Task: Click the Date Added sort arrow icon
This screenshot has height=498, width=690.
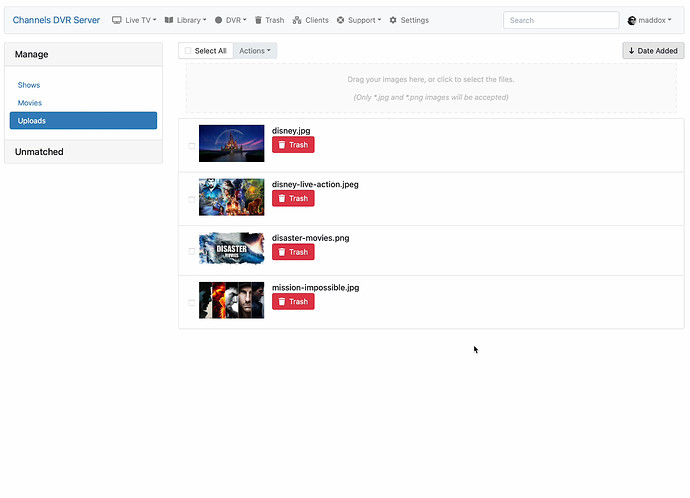Action: click(631, 51)
